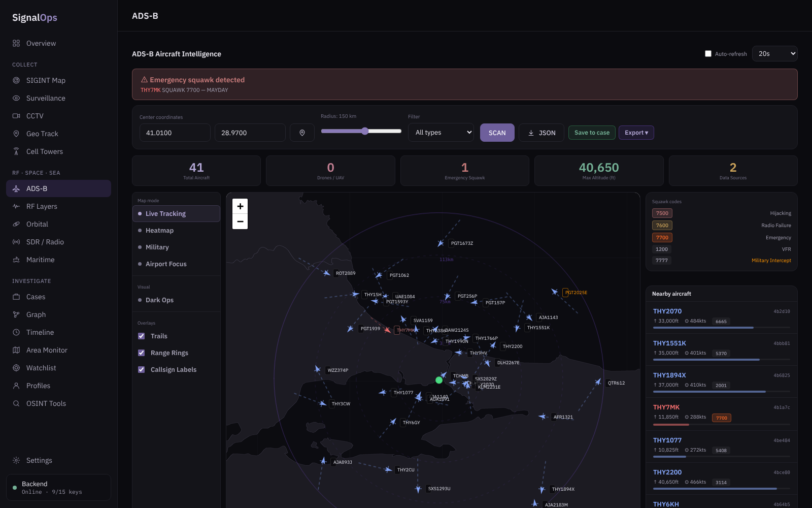Open Profiles in the sidebar
The height and width of the screenshot is (508, 812).
click(x=58, y=386)
